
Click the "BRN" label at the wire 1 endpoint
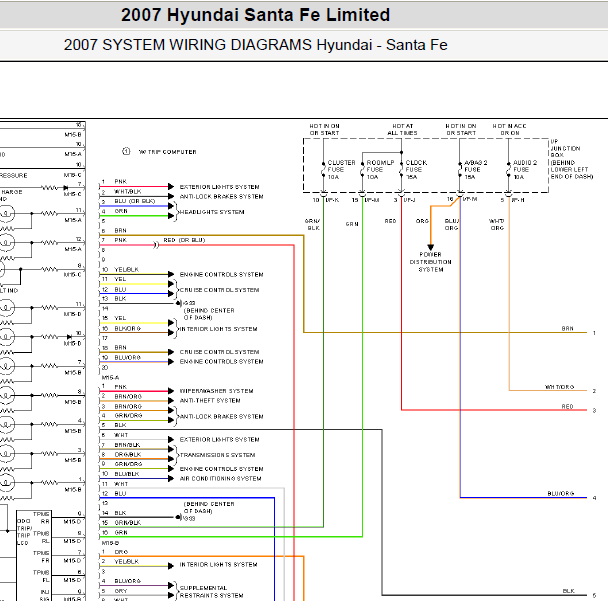point(567,328)
